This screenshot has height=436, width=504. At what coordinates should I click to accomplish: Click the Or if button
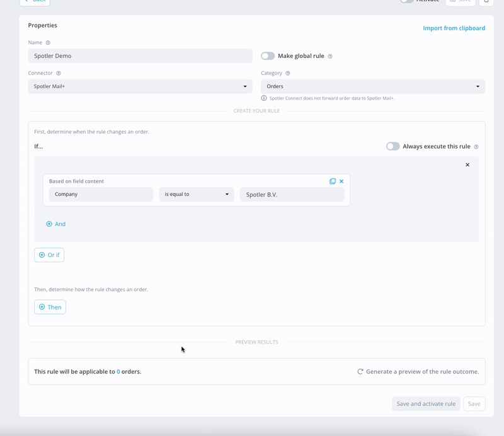pos(49,255)
